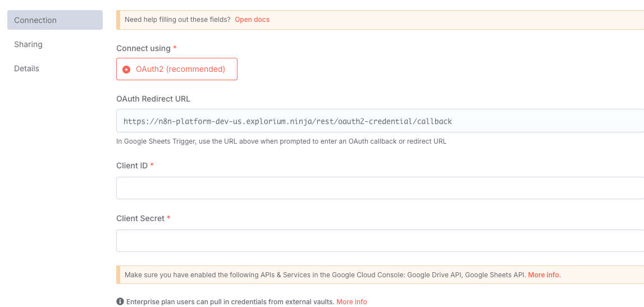This screenshot has height=307, width=644.
Task: Click the 'Need help filling out these fields?' text
Action: point(177,19)
